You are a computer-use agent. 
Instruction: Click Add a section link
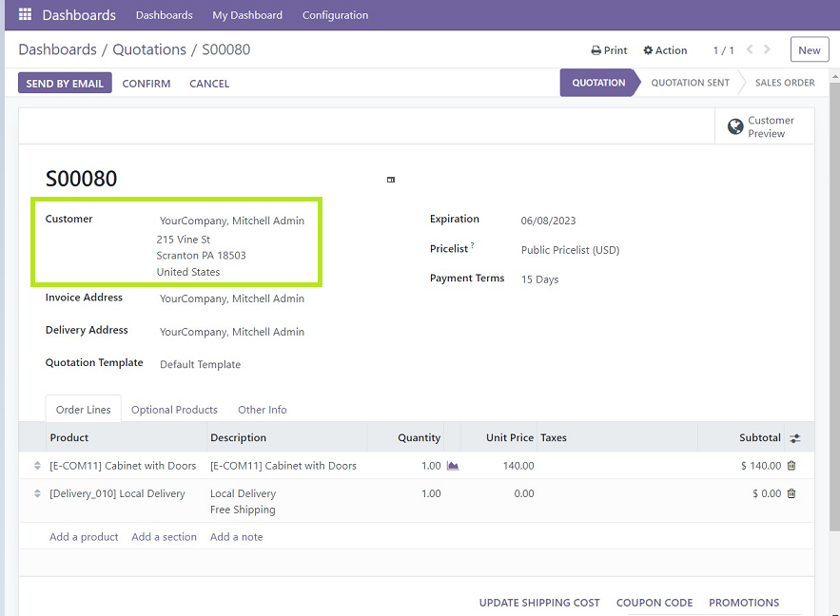164,537
